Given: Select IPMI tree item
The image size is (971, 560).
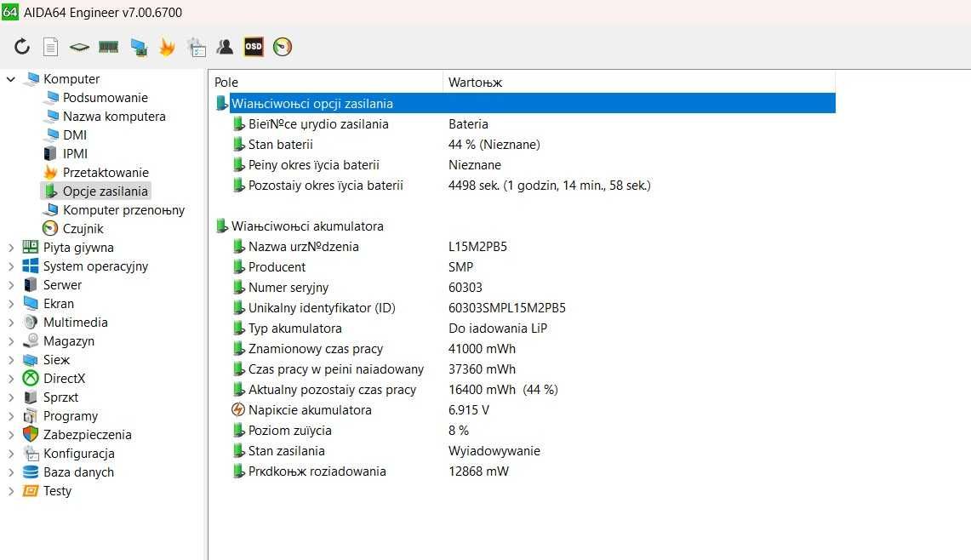Looking at the screenshot, I should coord(75,154).
